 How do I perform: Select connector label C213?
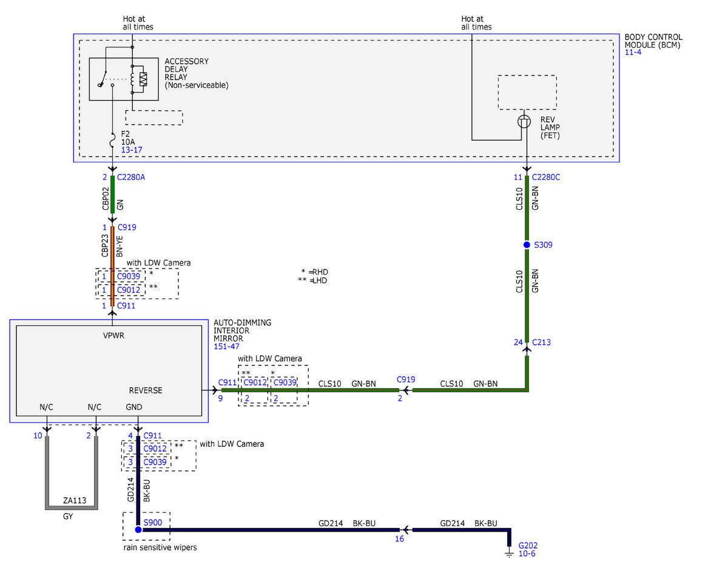[x=542, y=343]
